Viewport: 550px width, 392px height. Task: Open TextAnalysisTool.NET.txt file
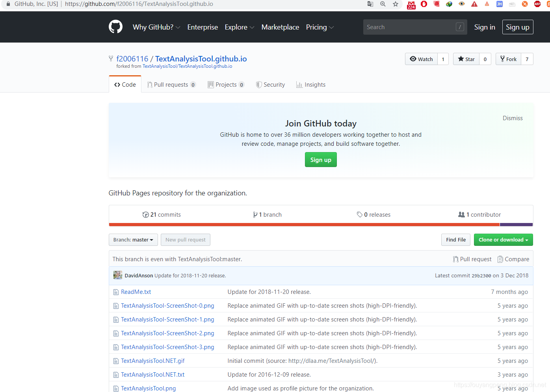[152, 375]
